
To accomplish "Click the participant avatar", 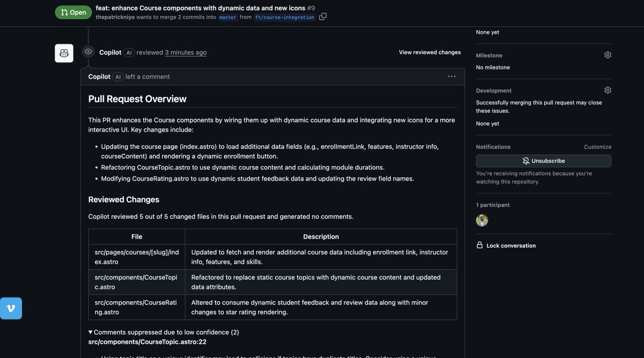I will [x=482, y=220].
